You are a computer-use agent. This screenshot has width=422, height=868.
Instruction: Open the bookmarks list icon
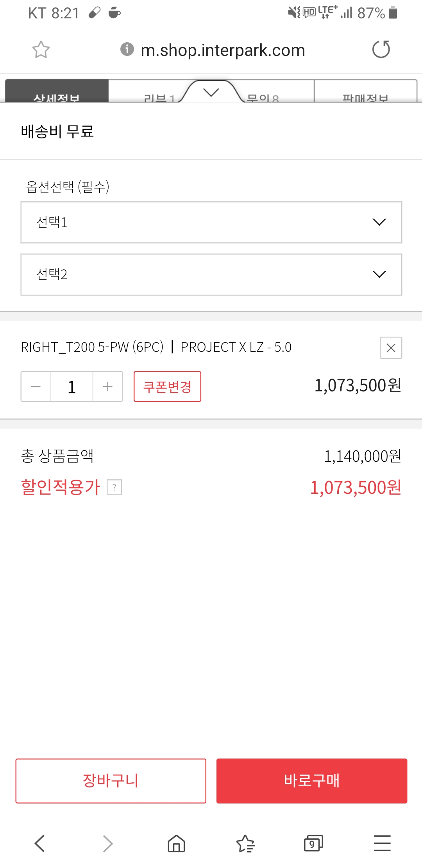[245, 843]
